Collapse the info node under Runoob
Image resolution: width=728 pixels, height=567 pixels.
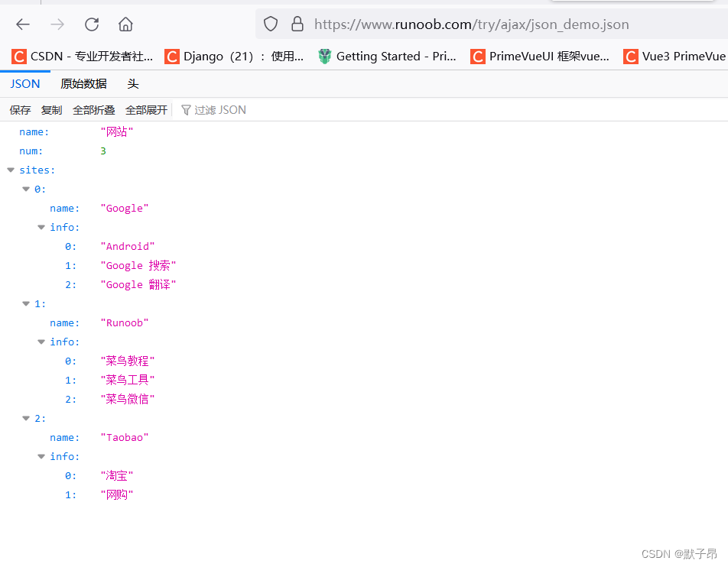[x=41, y=342]
